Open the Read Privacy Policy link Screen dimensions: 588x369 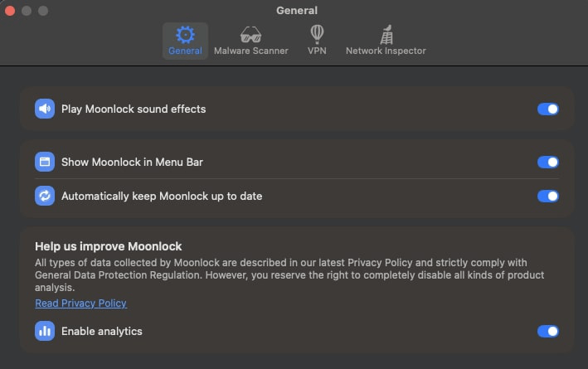coord(81,303)
